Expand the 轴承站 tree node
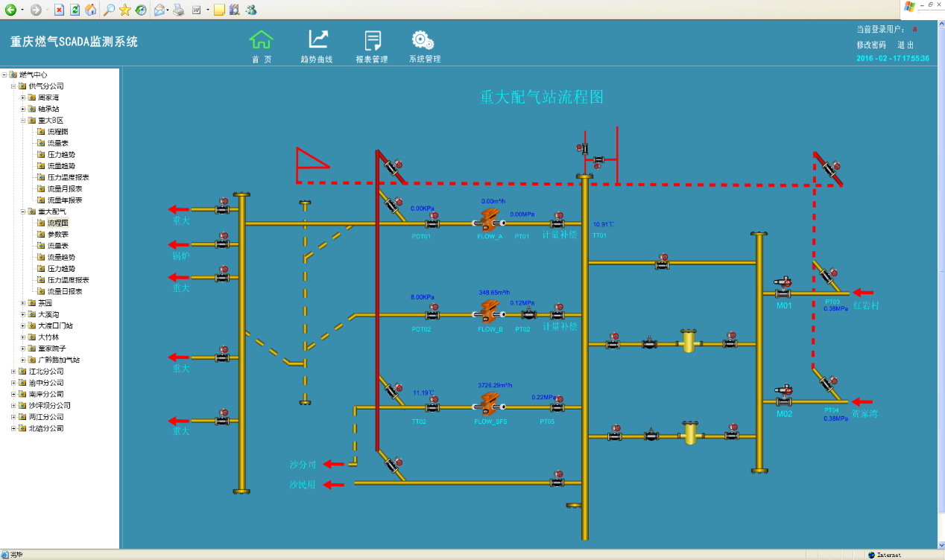The image size is (945, 560). [x=23, y=109]
